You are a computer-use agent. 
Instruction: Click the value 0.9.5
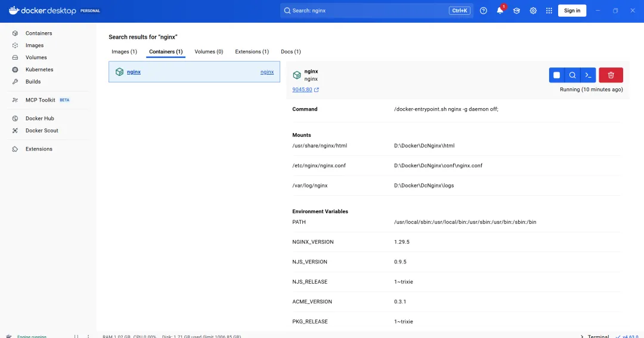(400, 262)
